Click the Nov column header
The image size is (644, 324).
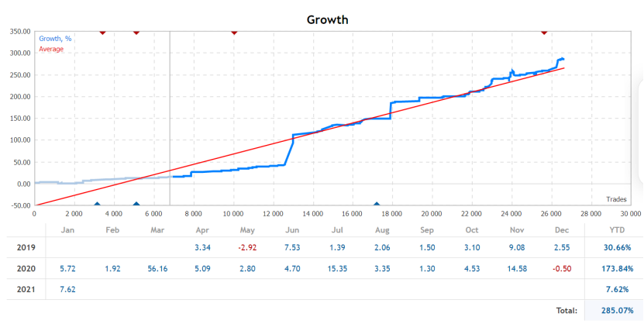pos(517,230)
